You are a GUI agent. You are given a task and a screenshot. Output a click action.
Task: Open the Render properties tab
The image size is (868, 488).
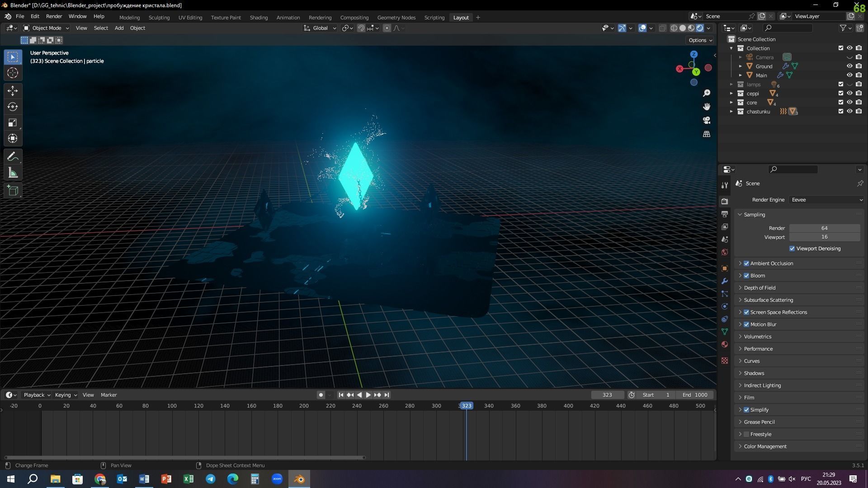(x=725, y=201)
